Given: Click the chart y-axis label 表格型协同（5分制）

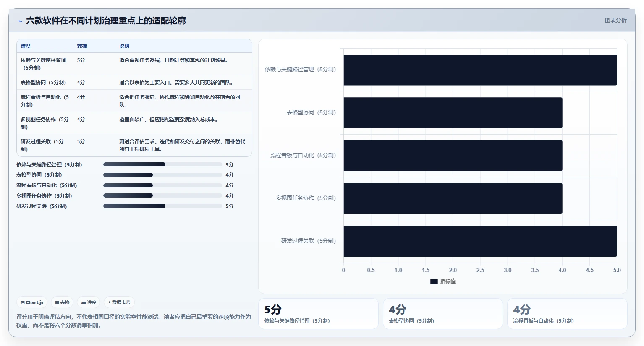Looking at the screenshot, I should pyautogui.click(x=311, y=112).
